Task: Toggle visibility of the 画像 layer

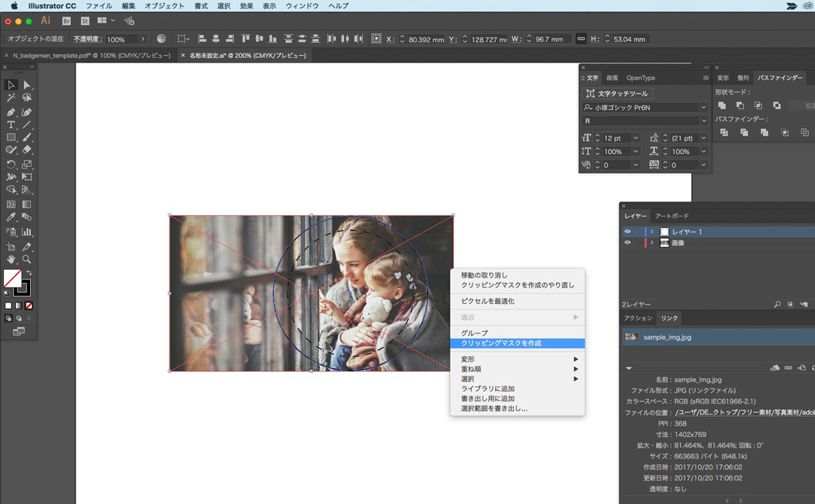Action: point(627,243)
